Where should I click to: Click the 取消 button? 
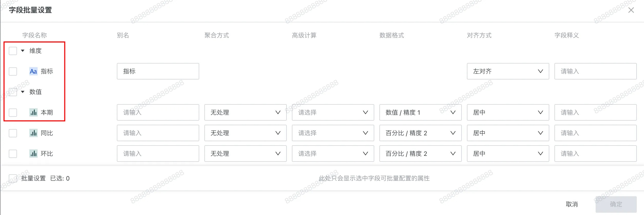pos(572,204)
